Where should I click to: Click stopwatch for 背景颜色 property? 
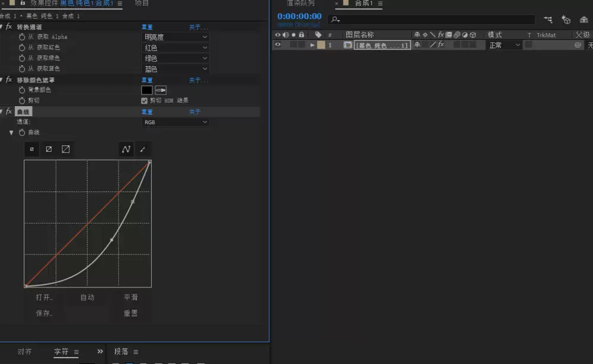pos(22,90)
